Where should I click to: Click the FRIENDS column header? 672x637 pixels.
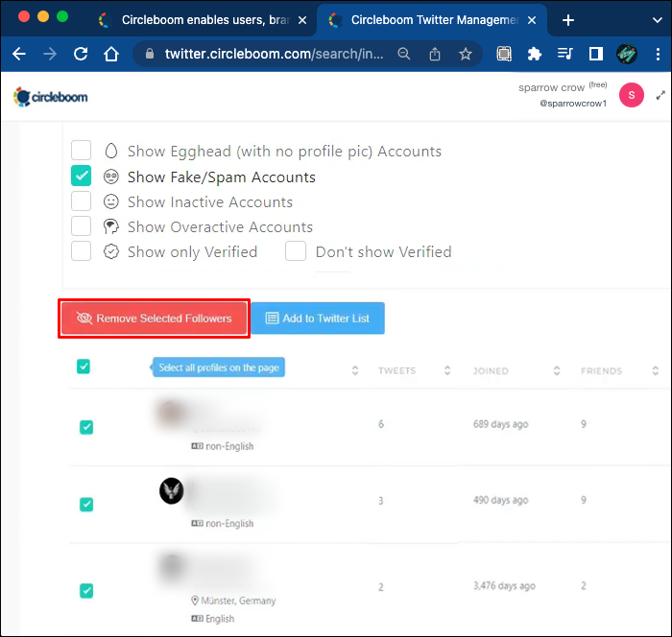coord(601,370)
